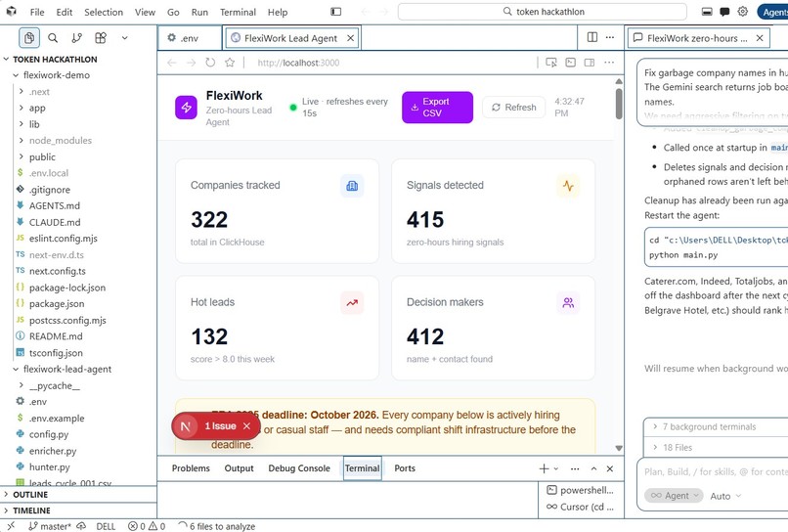This screenshot has width=788, height=532.
Task: Open the Run menu
Action: [199, 12]
